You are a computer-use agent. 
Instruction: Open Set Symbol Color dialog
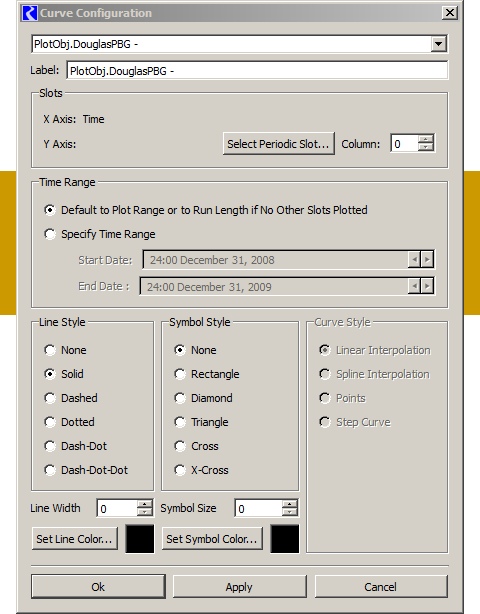(x=212, y=539)
